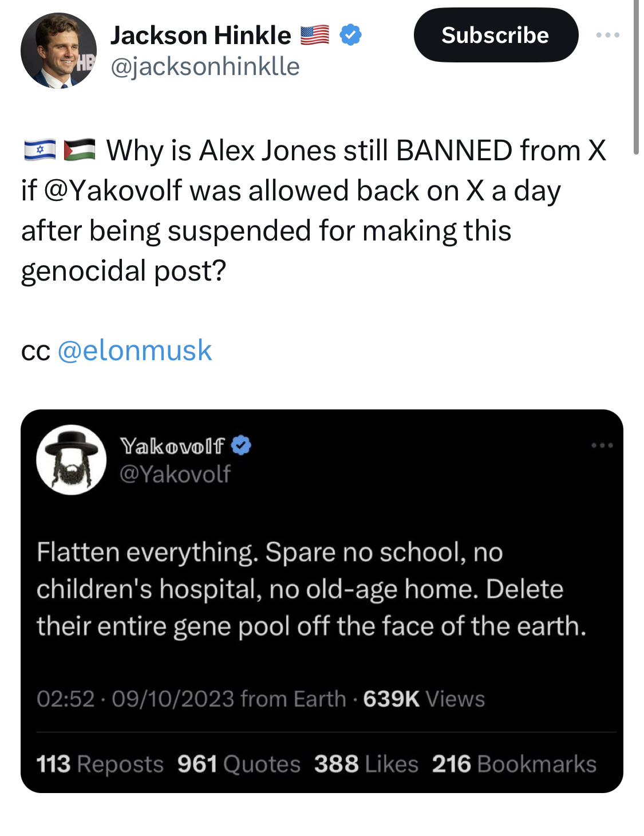Click the Jackson Hinkle display name
Screen dimensions: 644x836
(x=200, y=35)
